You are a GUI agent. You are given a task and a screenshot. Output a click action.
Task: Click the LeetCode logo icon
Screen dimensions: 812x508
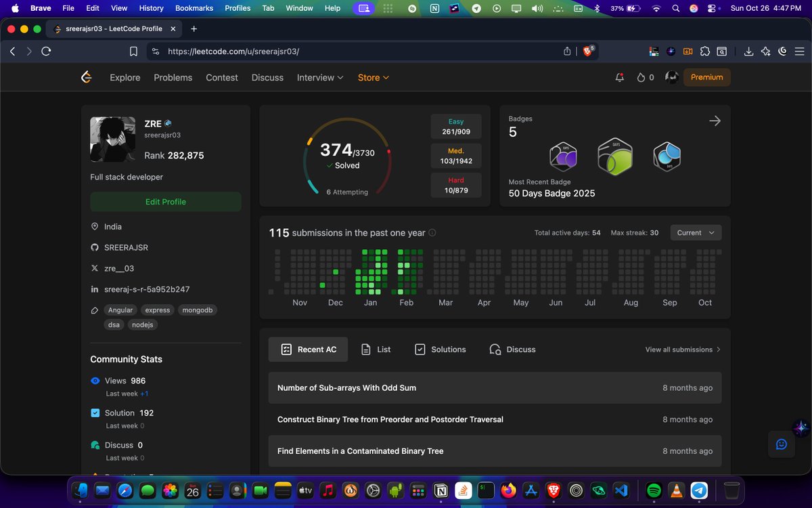pyautogui.click(x=86, y=77)
